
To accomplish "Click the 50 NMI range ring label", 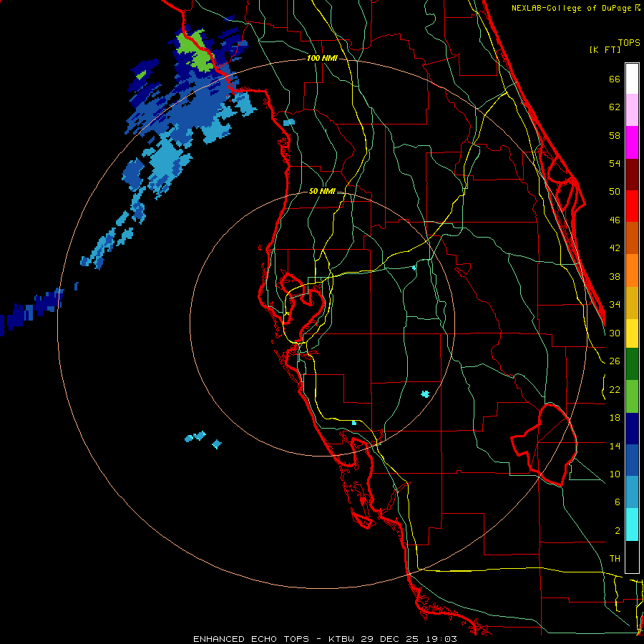I will [322, 191].
